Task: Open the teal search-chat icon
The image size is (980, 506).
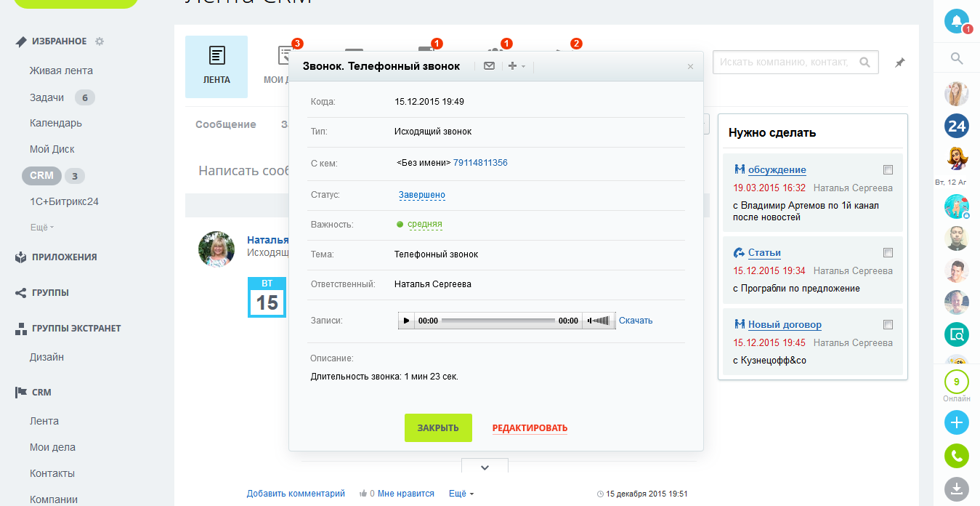Action: [x=957, y=334]
